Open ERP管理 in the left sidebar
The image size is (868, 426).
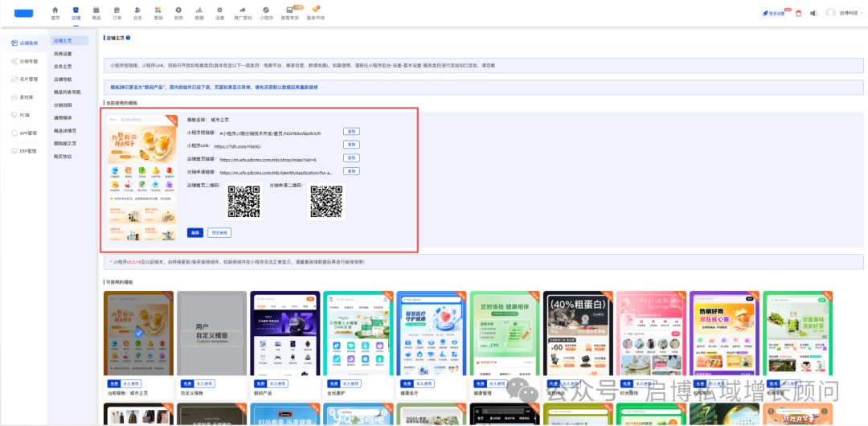point(24,150)
